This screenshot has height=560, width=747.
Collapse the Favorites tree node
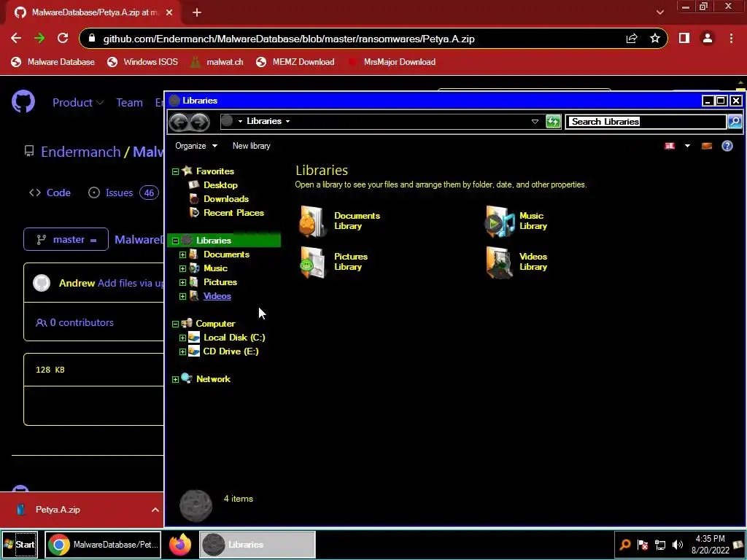click(x=175, y=171)
